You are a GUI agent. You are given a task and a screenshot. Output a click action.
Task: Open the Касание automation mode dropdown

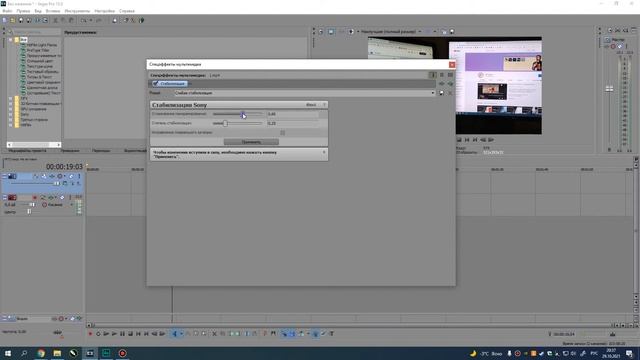click(71, 204)
